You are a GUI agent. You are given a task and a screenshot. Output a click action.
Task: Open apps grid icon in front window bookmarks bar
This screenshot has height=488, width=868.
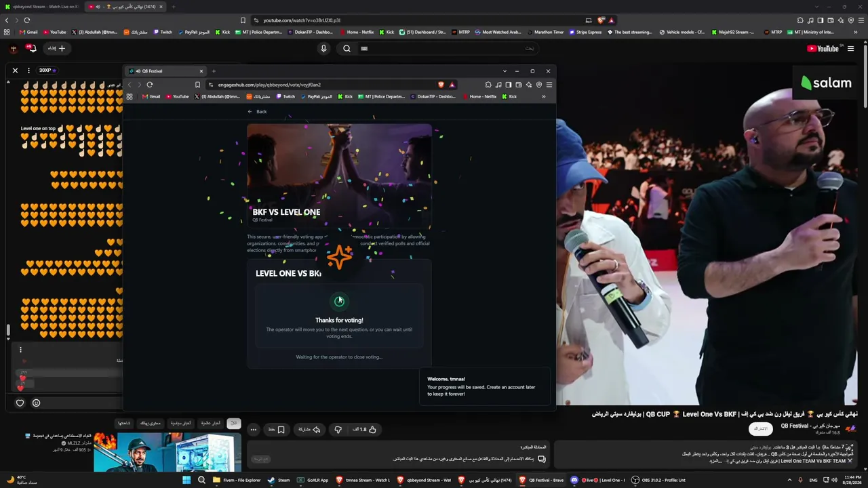click(130, 96)
